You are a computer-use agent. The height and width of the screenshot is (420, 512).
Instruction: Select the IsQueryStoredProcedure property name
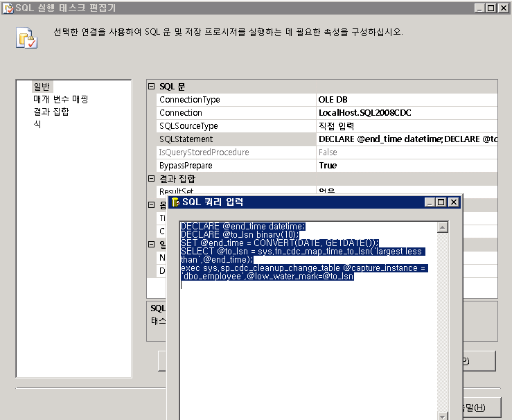click(236, 152)
